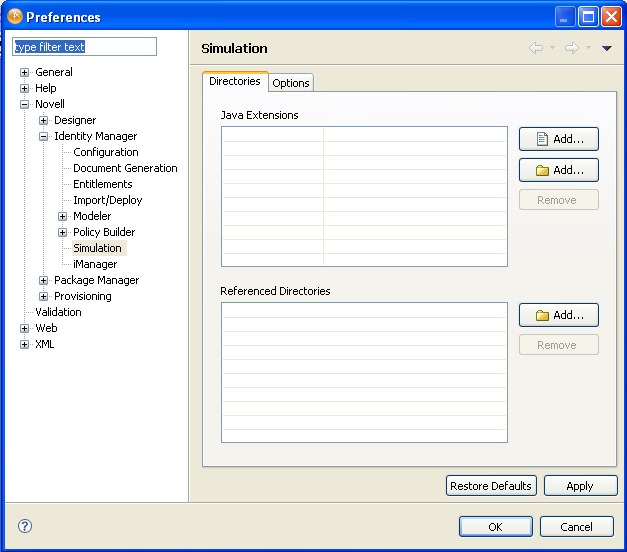Viewport: 627px width, 552px height.
Task: Go back with the left navigation arrow
Action: click(x=536, y=48)
